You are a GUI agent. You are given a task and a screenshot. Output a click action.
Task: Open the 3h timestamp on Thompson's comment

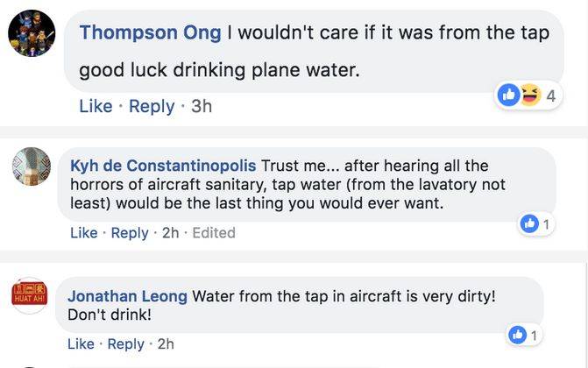(202, 106)
